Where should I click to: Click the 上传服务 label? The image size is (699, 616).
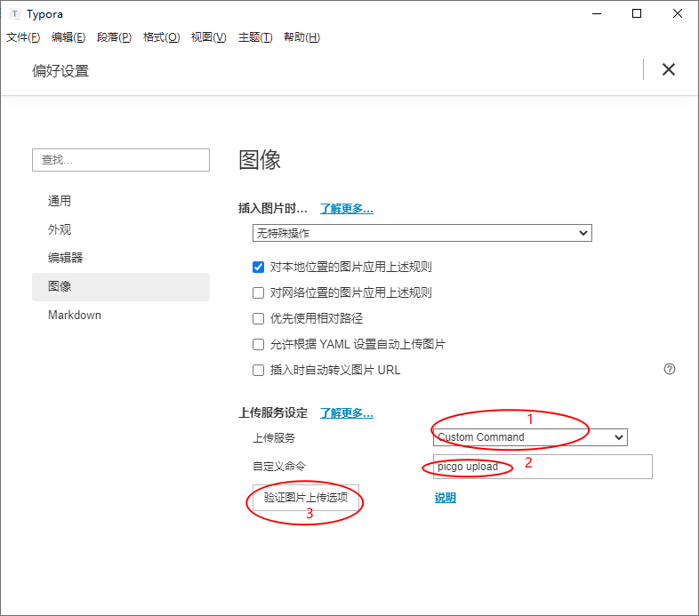point(274,438)
